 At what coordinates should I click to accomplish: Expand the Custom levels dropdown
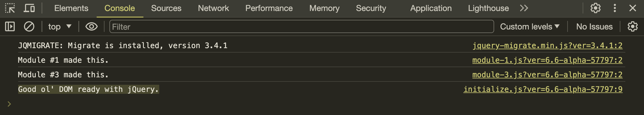pyautogui.click(x=530, y=27)
